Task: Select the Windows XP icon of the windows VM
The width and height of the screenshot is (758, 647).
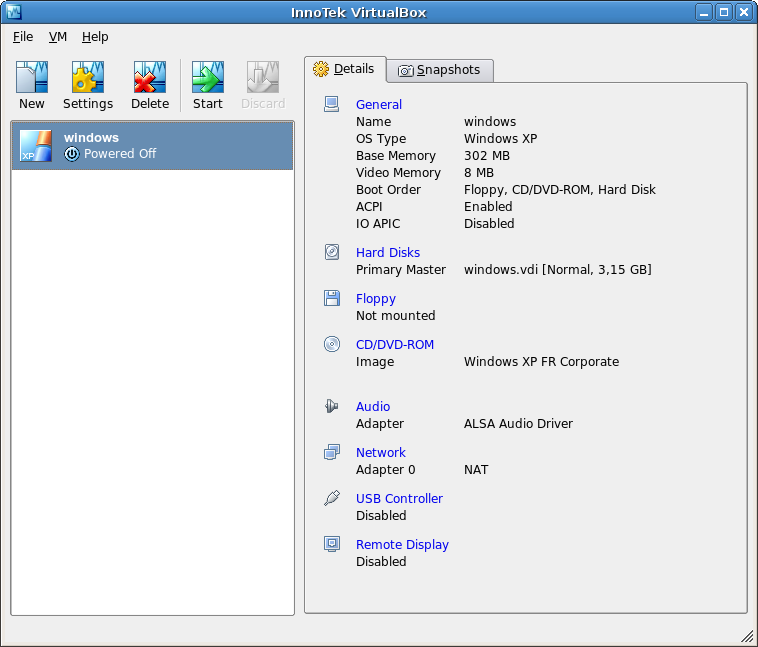Action: 36,146
